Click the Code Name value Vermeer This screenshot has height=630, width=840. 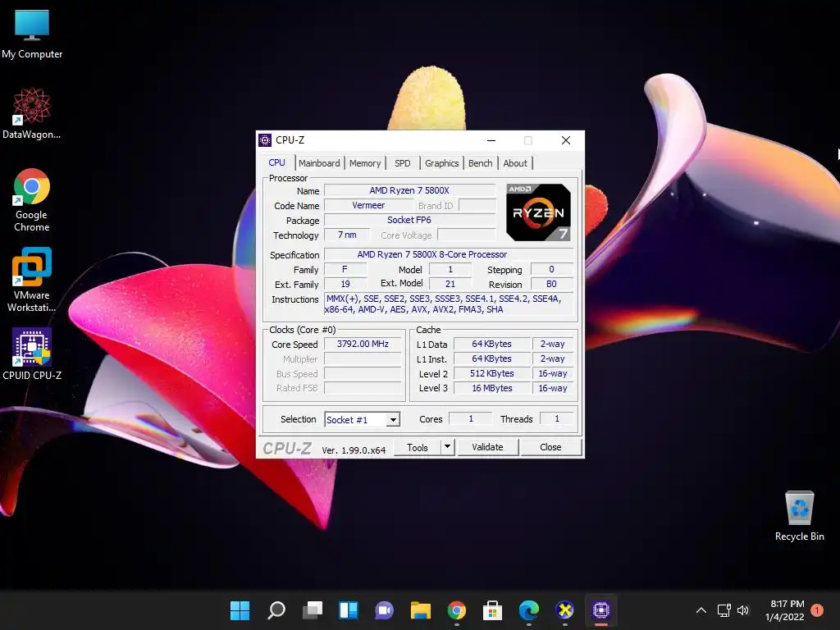coord(368,206)
